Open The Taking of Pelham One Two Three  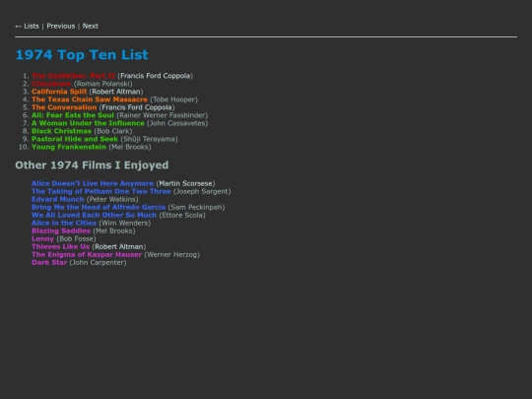click(101, 191)
